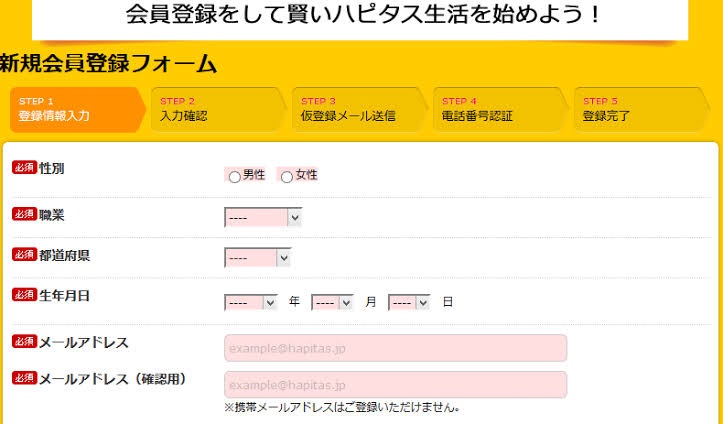Click STEP 3 仮登録メール送信 step

point(357,109)
